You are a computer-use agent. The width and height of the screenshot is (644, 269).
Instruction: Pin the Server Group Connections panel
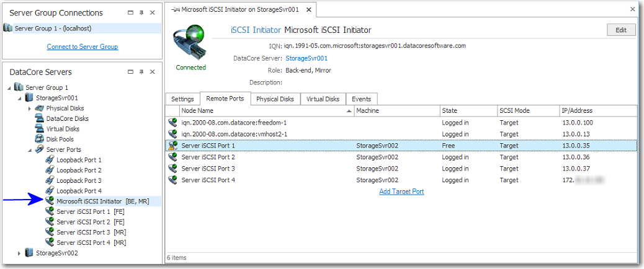(141, 13)
